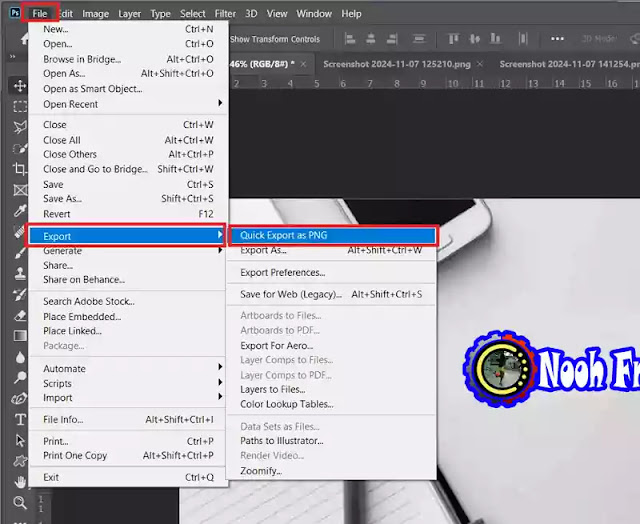
Task: Choose Print One Copy entry
Action: coord(127,455)
